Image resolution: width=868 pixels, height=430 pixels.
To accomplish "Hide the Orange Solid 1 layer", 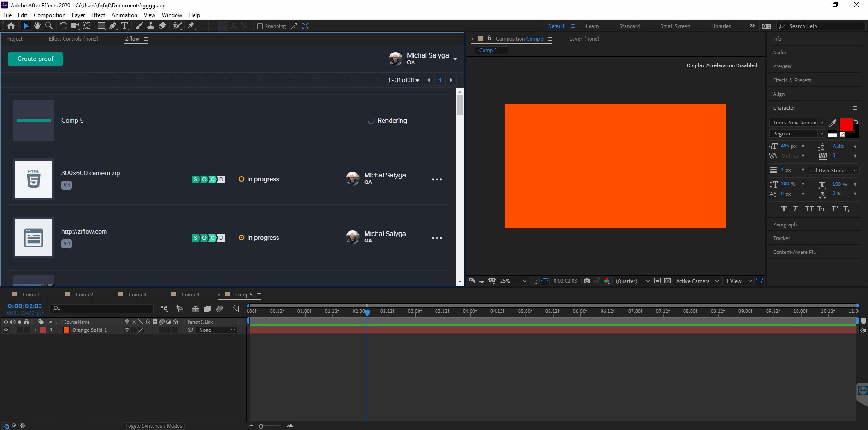I will [6, 330].
